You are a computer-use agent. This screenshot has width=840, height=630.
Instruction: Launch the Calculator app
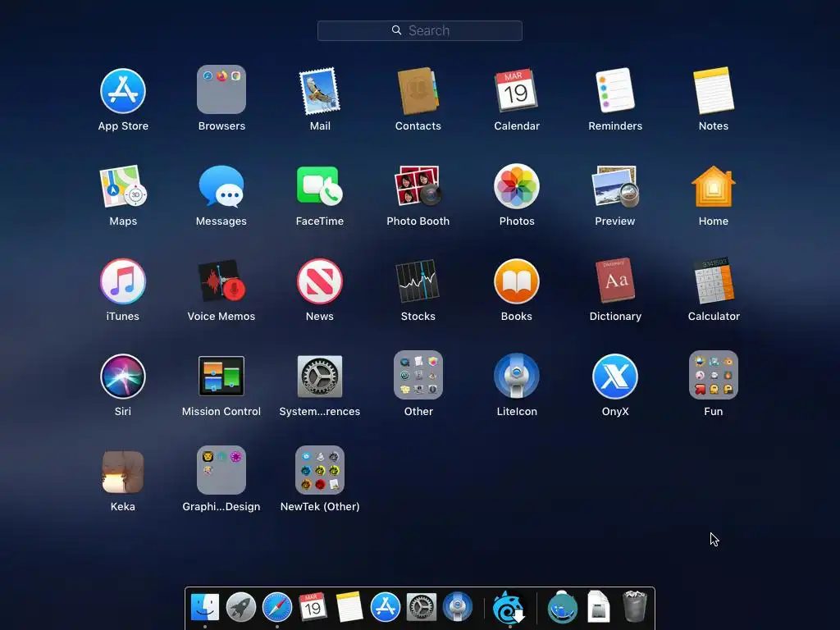714,281
